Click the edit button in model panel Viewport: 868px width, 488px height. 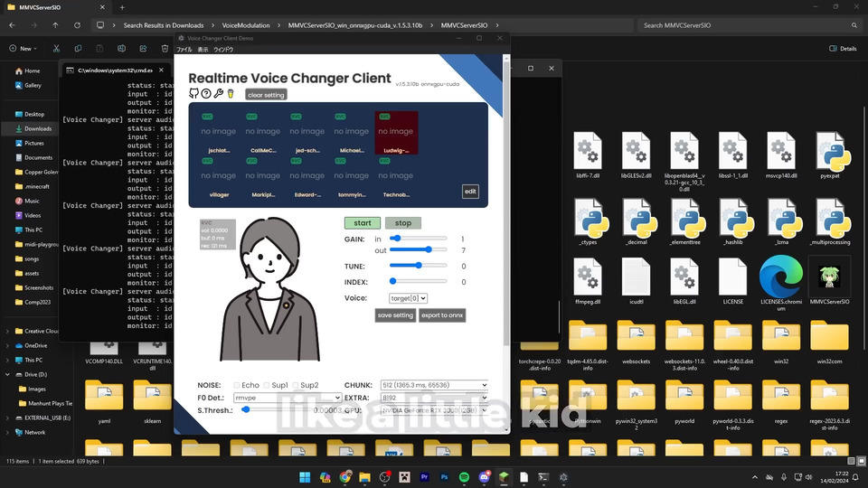pos(470,192)
